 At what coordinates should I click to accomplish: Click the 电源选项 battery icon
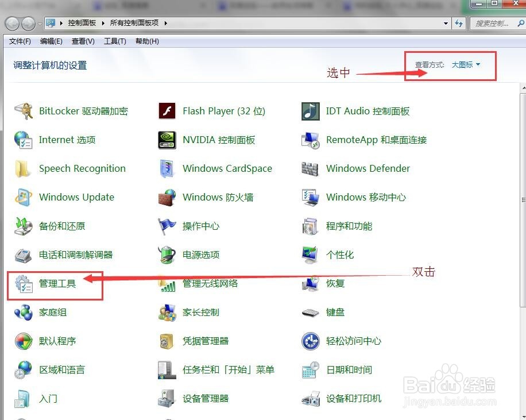click(x=167, y=255)
